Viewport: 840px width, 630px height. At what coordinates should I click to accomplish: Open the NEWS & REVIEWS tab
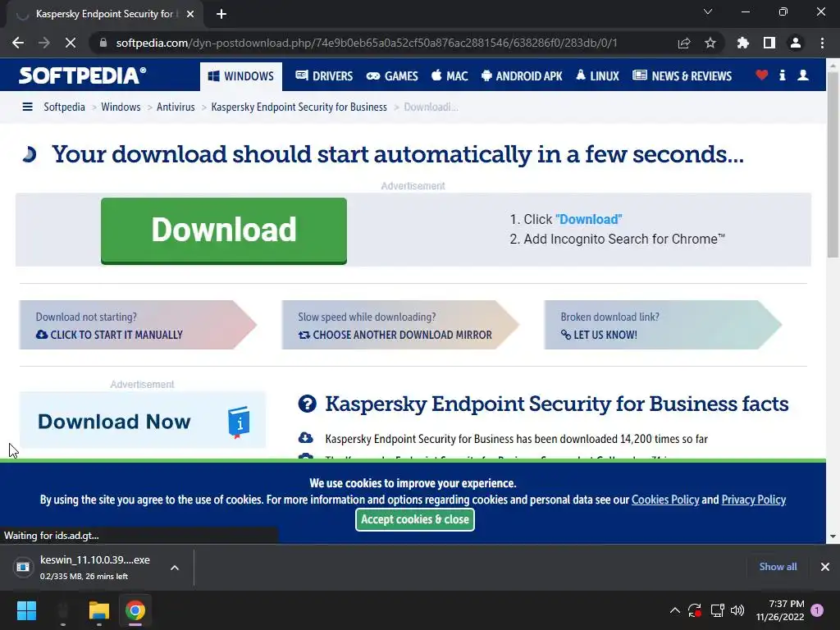682,76
